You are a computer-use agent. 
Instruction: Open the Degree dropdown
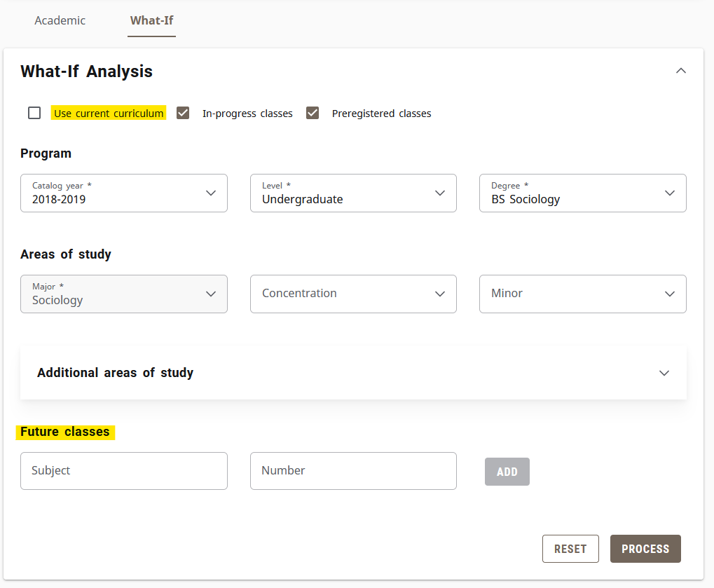(x=582, y=193)
